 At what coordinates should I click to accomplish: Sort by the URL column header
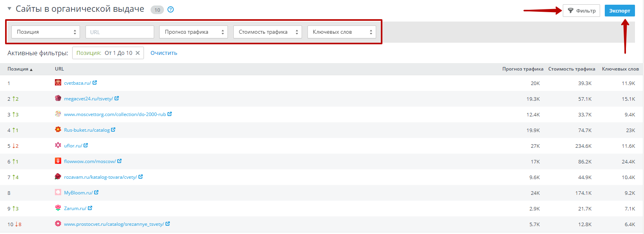click(59, 69)
